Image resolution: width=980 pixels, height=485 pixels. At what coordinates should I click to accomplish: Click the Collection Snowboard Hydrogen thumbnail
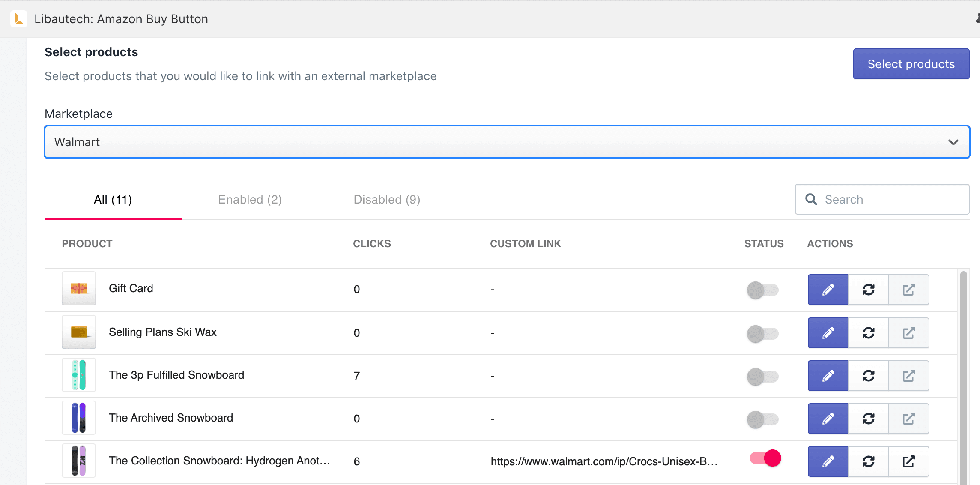click(79, 461)
